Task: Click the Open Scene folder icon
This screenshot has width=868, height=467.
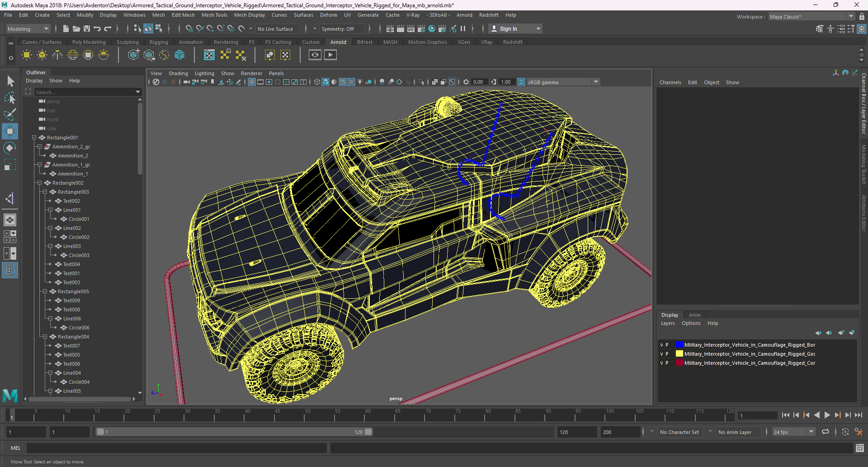Action: coord(76,29)
